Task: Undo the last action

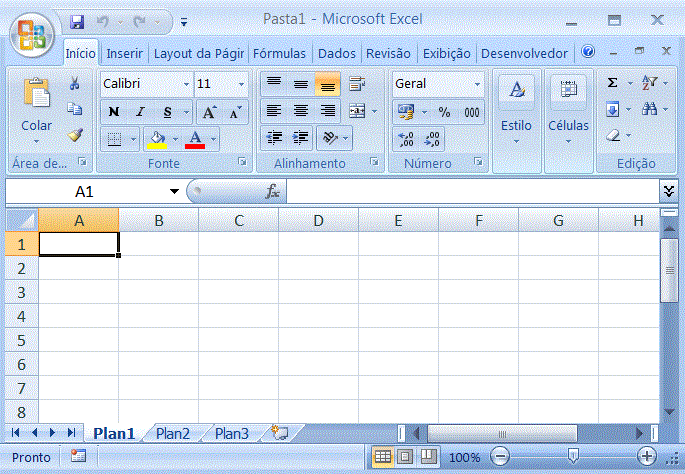Action: 103,21
